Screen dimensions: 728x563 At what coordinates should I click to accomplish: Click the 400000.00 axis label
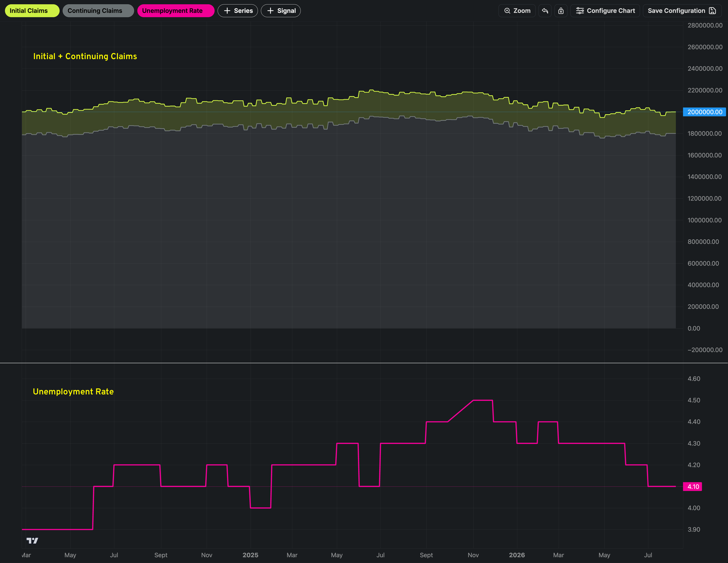tap(703, 285)
